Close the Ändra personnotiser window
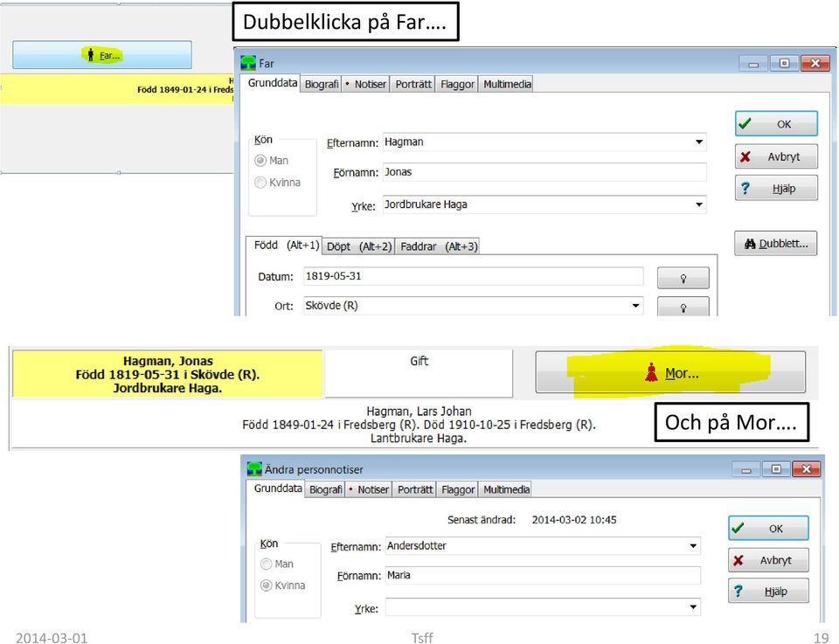This screenshot has width=839, height=644. point(807,469)
